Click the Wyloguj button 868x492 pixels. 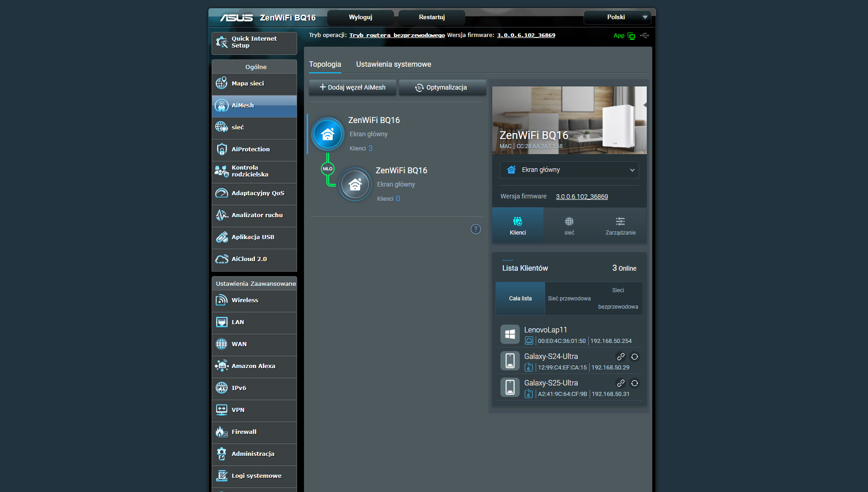click(361, 17)
